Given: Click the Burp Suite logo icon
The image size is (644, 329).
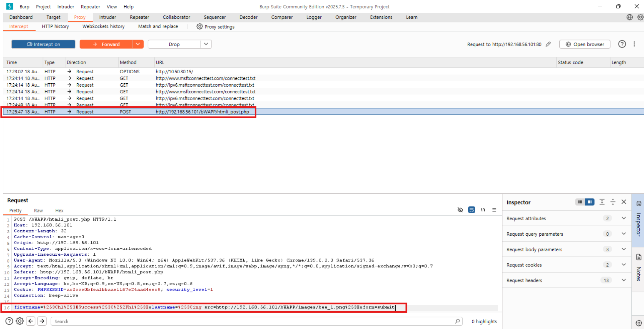Looking at the screenshot, I should (10, 6).
